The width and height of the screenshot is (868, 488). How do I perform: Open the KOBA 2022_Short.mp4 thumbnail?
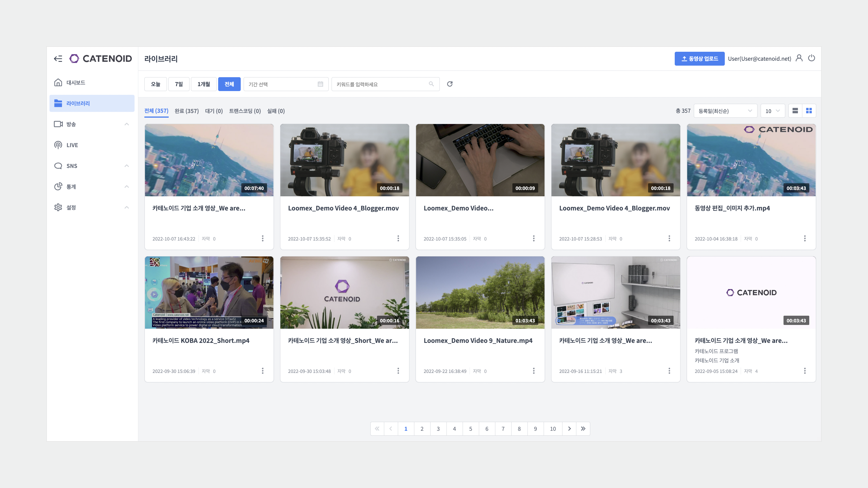[209, 292]
